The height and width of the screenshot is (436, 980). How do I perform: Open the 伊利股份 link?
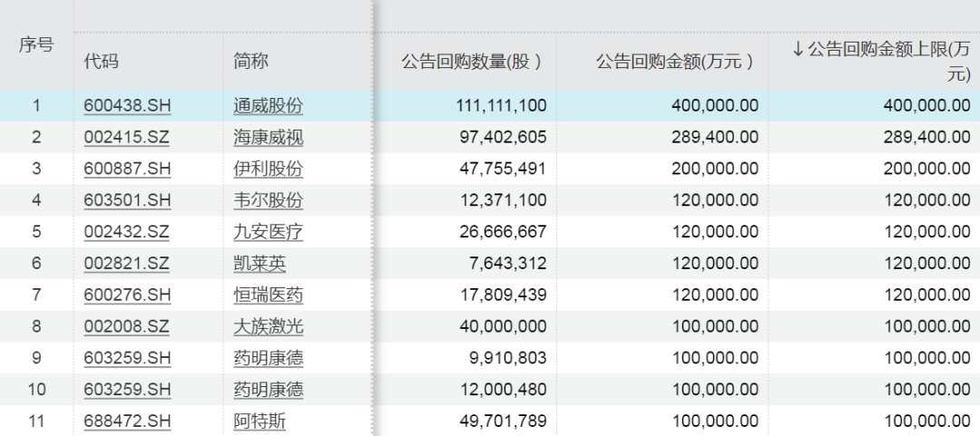tap(268, 169)
